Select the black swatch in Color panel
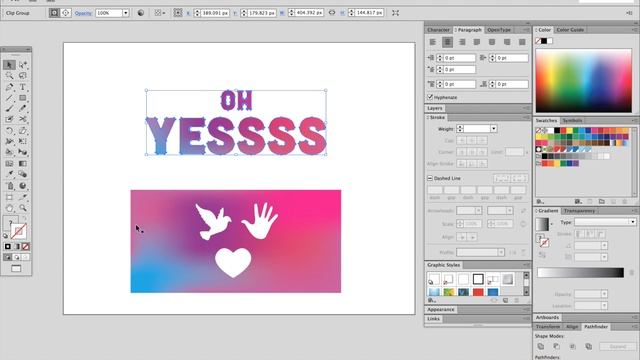Image resolution: width=640 pixels, height=360 pixels. [544, 41]
